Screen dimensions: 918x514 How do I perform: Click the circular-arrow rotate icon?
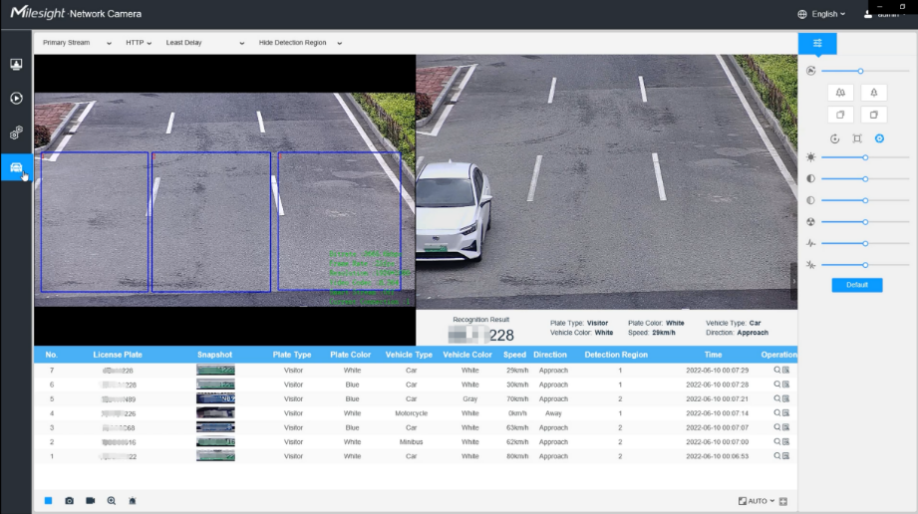click(x=835, y=139)
